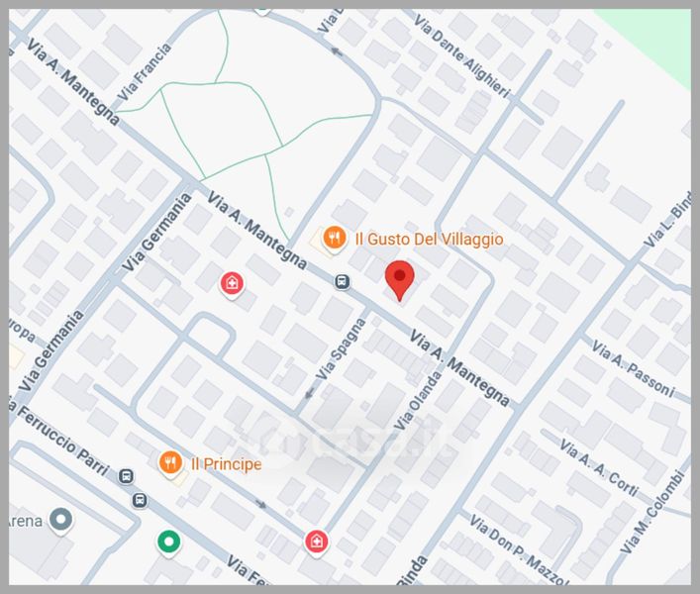This screenshot has width=700, height=594.
Task: Select the Il Principe restaurant icon
Action: 170,463
